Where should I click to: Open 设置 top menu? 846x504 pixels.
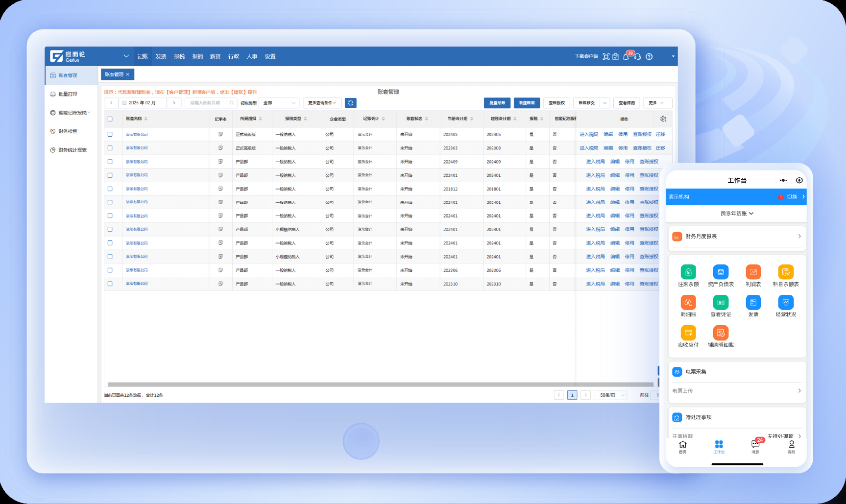[270, 57]
